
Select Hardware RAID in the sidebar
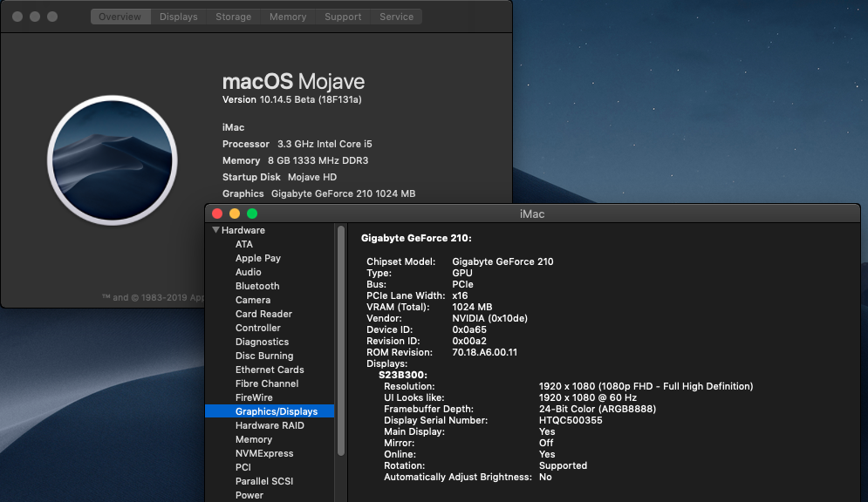coord(270,425)
